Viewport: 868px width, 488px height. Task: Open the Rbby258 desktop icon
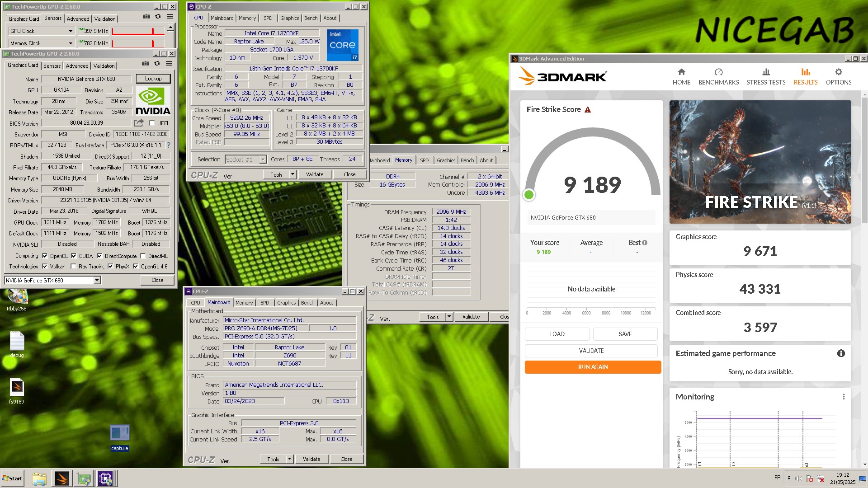tap(17, 300)
